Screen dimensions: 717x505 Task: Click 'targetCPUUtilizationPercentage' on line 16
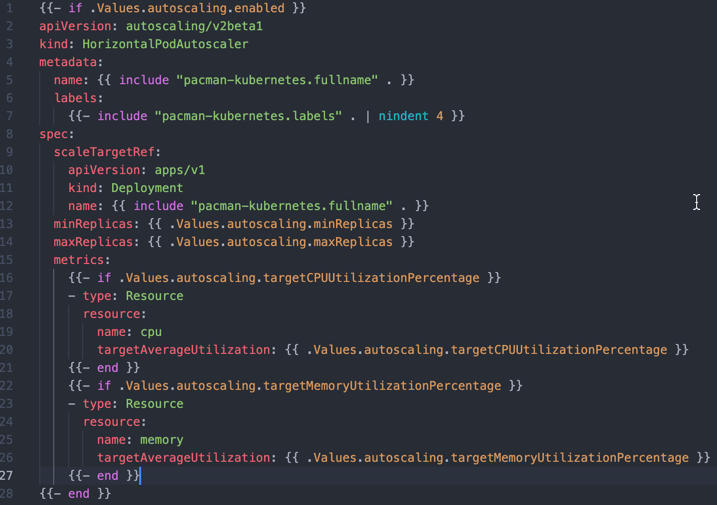(371, 278)
